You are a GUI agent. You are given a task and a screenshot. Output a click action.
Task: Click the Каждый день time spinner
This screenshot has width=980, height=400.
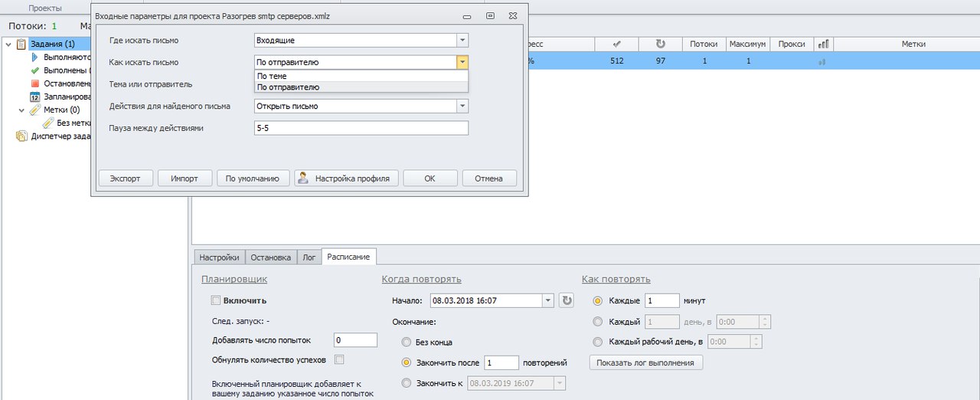coord(766,321)
